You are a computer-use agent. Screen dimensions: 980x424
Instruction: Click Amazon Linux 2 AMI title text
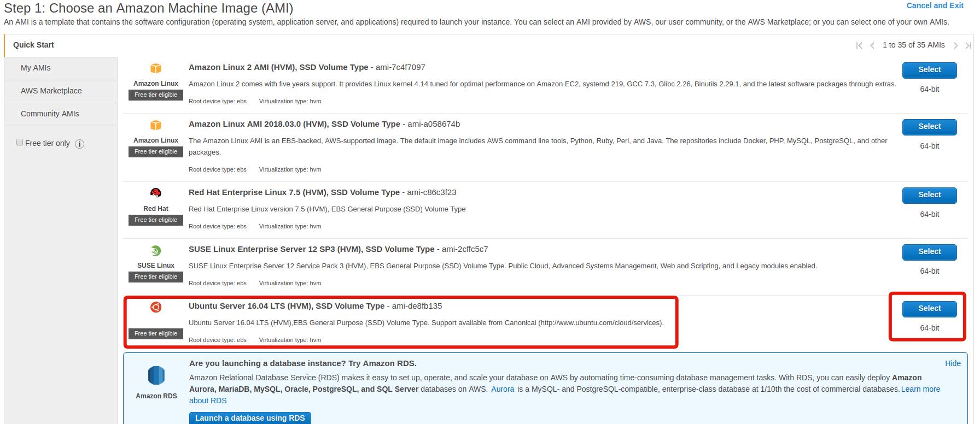pos(278,67)
